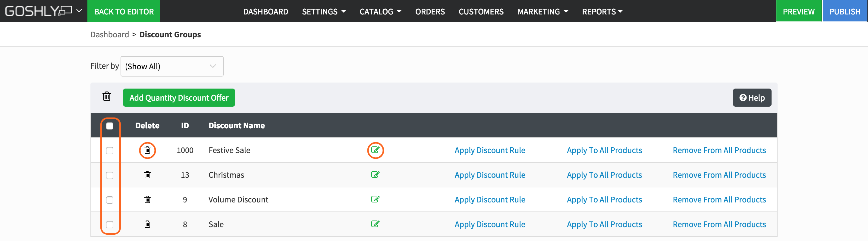Image resolution: width=868 pixels, height=241 pixels.
Task: Apply Discount Rule for Christmas
Action: click(489, 175)
